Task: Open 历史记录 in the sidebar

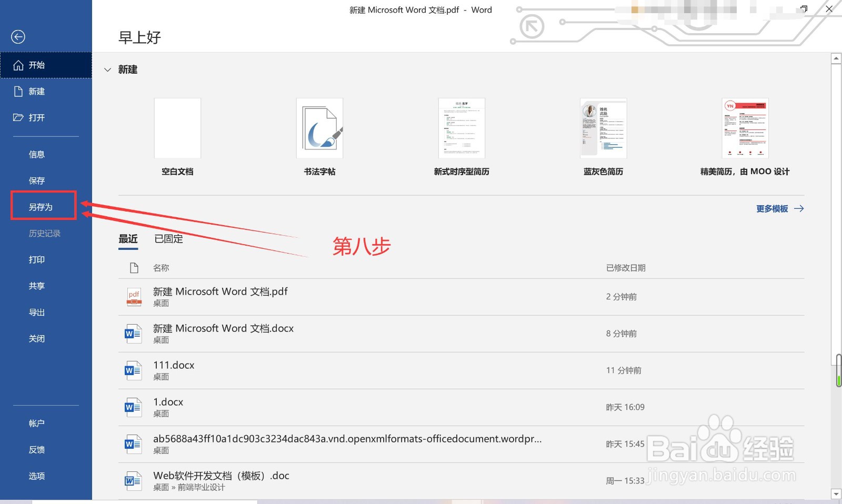Action: [x=46, y=234]
